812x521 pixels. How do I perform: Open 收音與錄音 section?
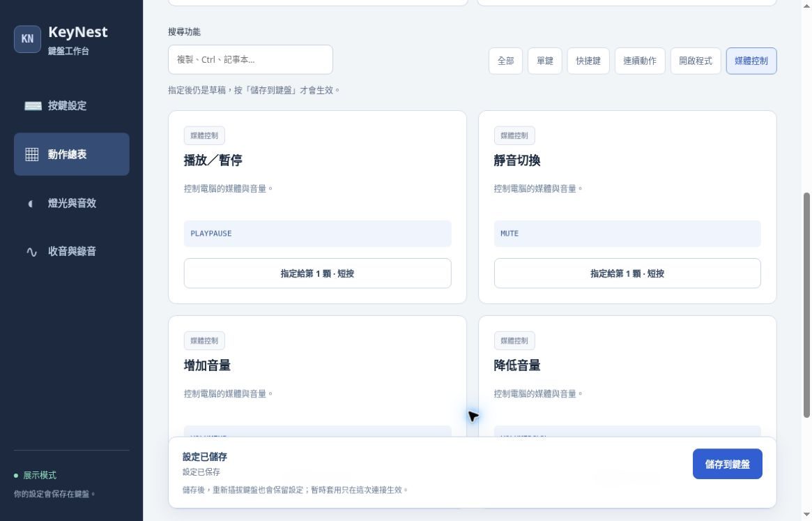(x=72, y=251)
